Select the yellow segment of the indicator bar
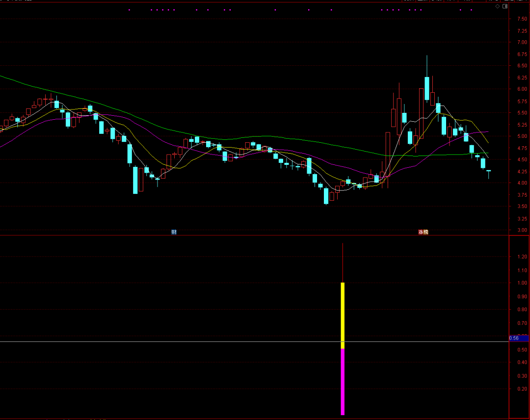530x420 pixels. coord(343,314)
